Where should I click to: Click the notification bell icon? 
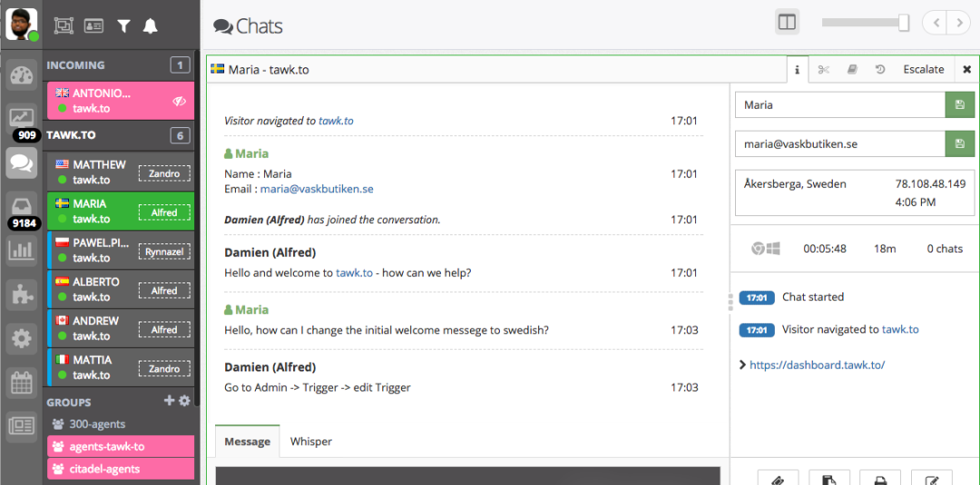[x=150, y=25]
